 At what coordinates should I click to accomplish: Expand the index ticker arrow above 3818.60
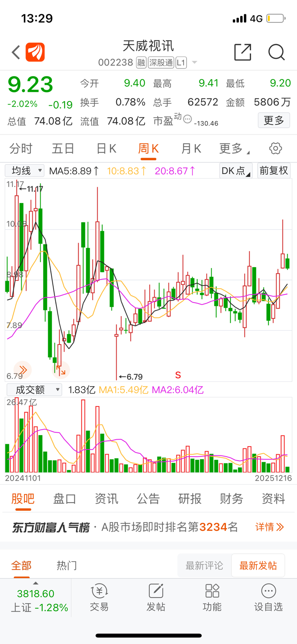(36, 583)
